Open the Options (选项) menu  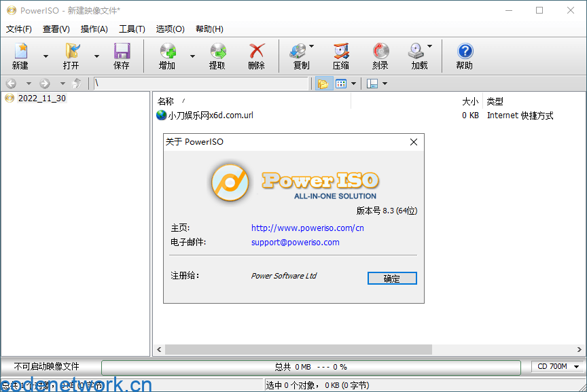(171, 29)
